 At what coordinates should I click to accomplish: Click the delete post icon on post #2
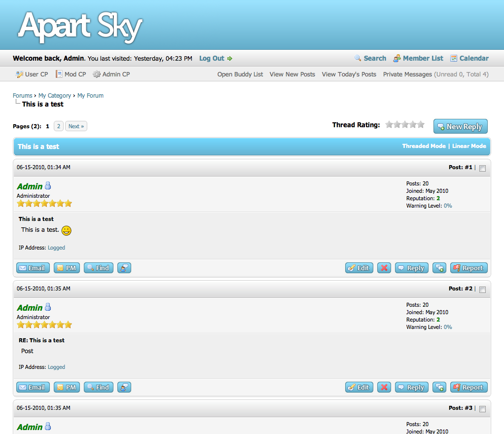tap(385, 387)
